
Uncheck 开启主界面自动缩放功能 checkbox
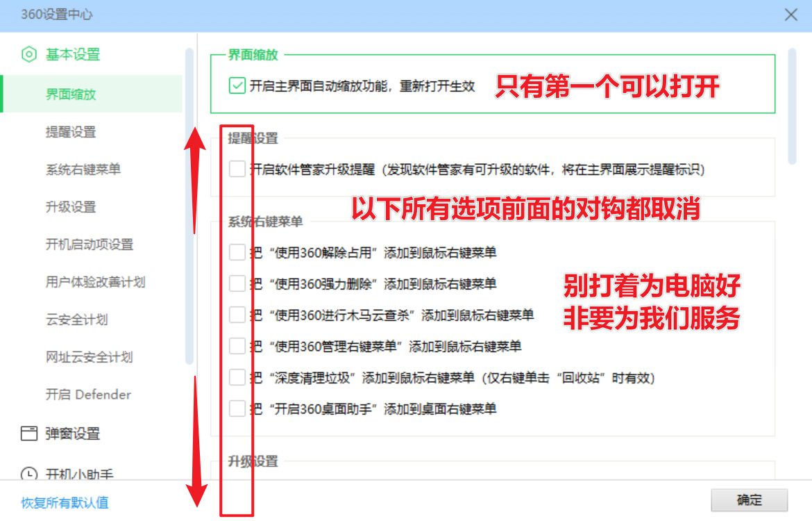[x=237, y=85]
